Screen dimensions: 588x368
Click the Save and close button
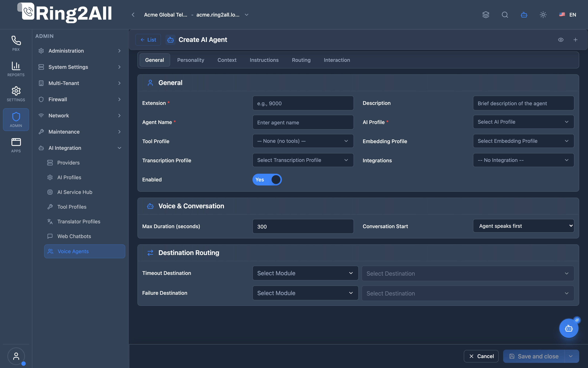coord(534,356)
